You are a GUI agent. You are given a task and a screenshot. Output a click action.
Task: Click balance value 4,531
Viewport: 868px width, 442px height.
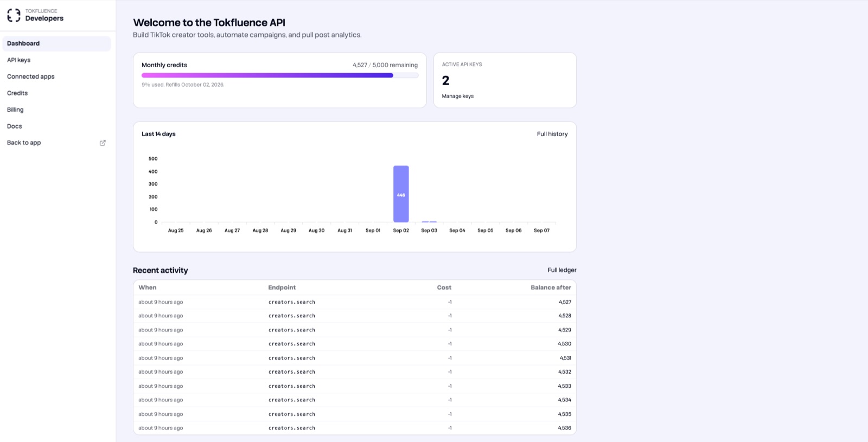pos(565,358)
